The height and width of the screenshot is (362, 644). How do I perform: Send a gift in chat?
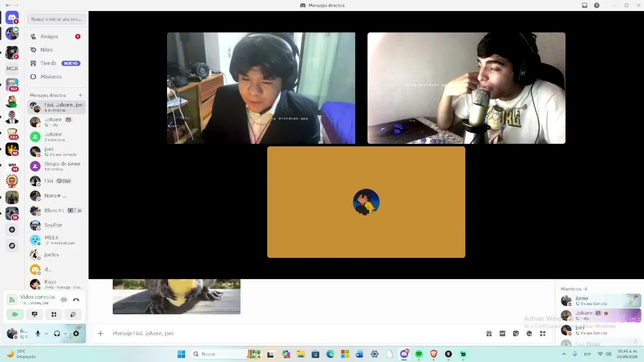[x=489, y=333]
